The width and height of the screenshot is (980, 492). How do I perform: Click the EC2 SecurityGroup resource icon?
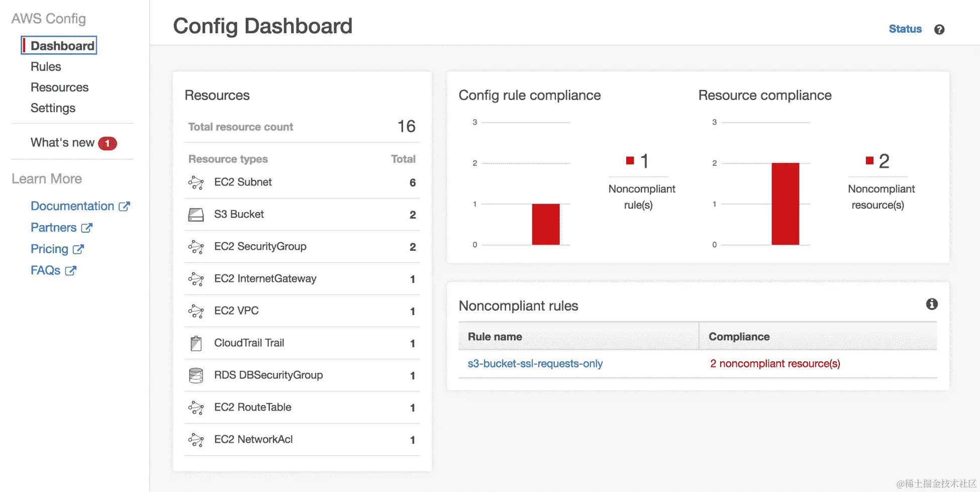tap(196, 247)
